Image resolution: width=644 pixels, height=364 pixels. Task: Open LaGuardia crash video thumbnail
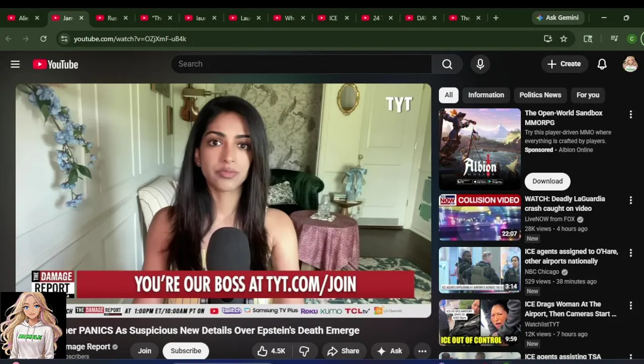(480, 217)
